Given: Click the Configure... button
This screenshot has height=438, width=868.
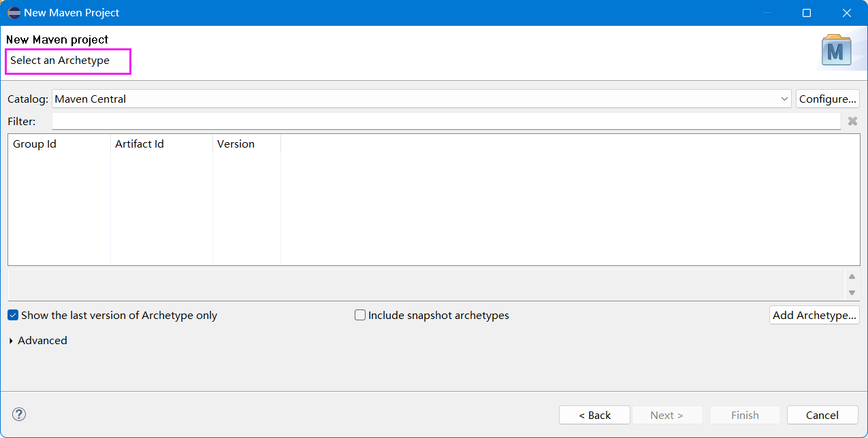Looking at the screenshot, I should point(828,99).
